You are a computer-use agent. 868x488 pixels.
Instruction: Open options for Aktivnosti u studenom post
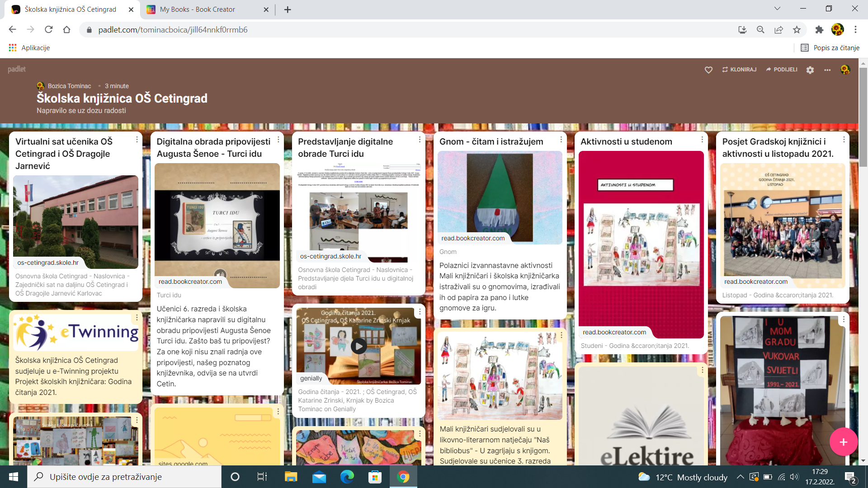point(702,140)
